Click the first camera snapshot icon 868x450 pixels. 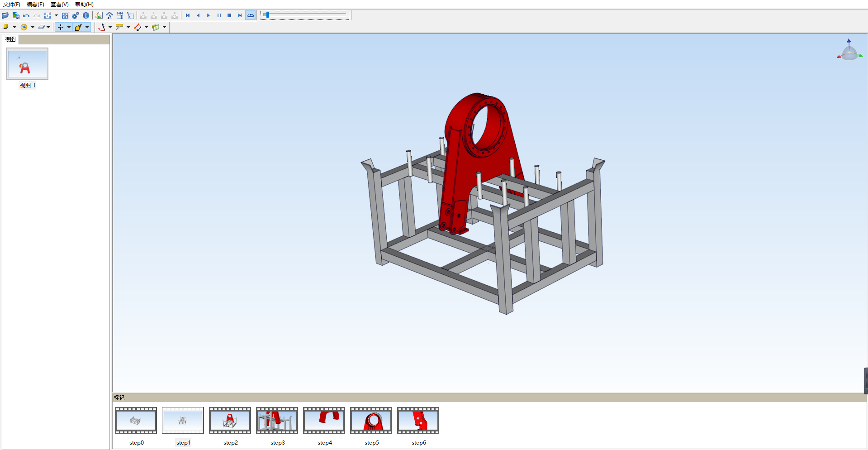143,15
